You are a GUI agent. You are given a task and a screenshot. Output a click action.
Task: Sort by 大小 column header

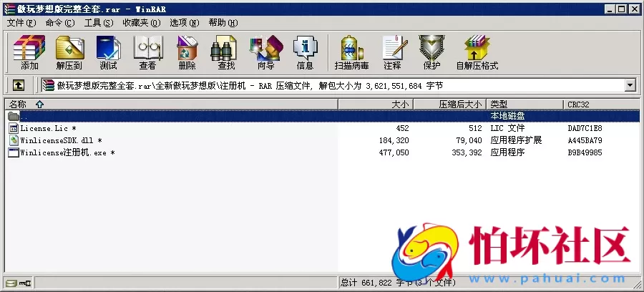click(376, 104)
